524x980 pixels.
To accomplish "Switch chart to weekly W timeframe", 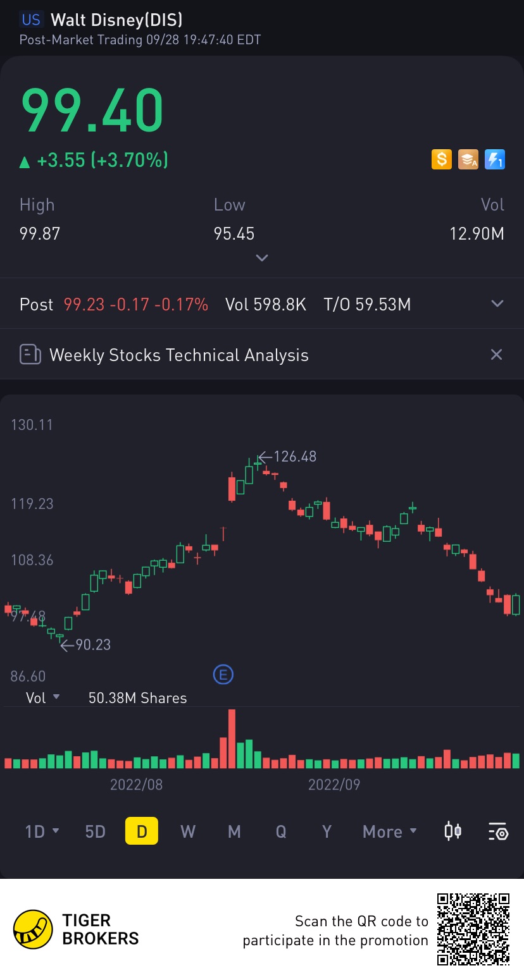I will (188, 831).
